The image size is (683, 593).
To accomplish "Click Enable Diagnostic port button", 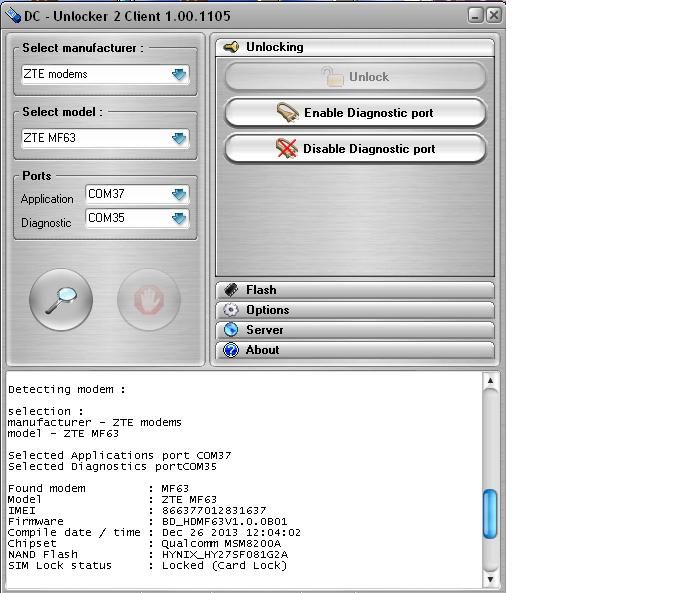I will (x=355, y=113).
